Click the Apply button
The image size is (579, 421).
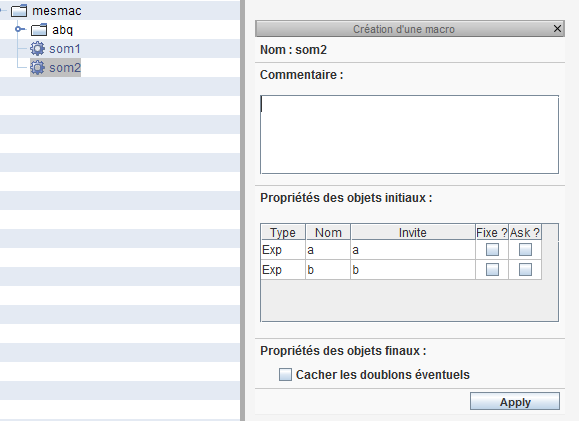515,401
